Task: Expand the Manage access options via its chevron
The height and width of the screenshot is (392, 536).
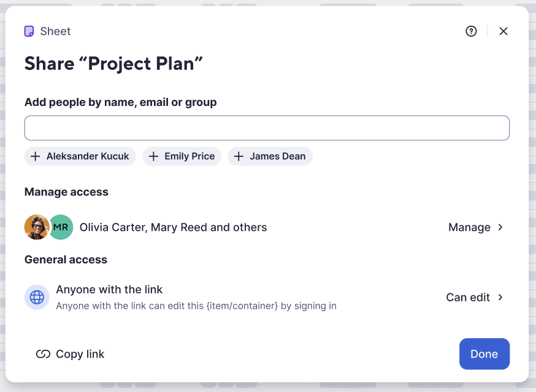Action: tap(500, 227)
